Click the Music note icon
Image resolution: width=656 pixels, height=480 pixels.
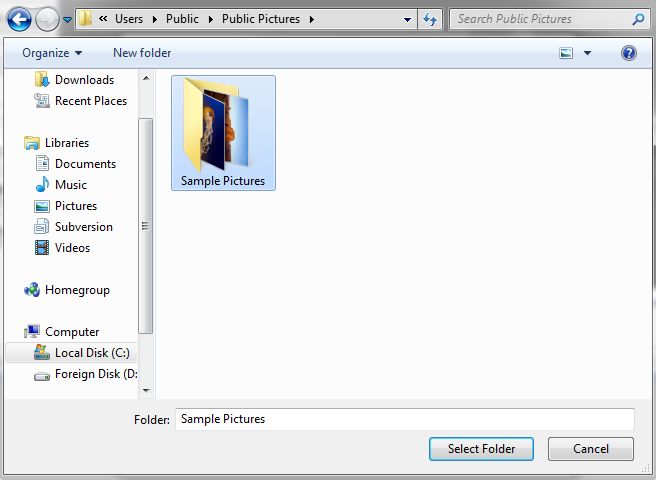click(x=42, y=185)
